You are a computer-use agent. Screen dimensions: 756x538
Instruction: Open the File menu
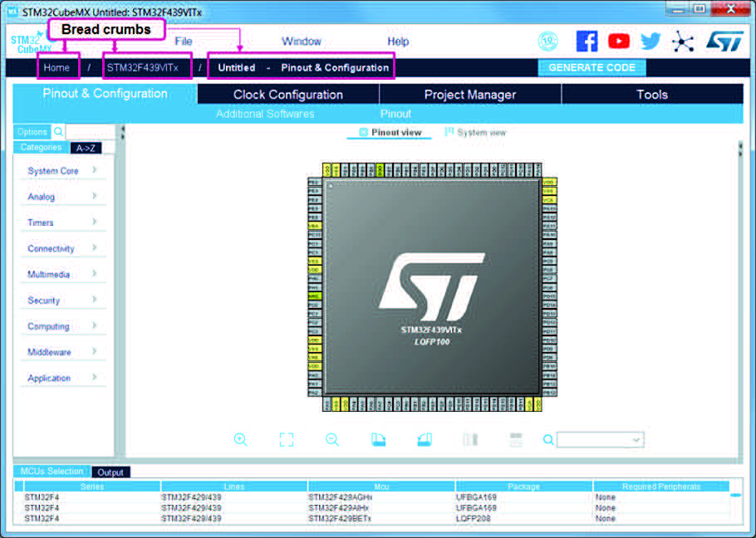(x=184, y=42)
